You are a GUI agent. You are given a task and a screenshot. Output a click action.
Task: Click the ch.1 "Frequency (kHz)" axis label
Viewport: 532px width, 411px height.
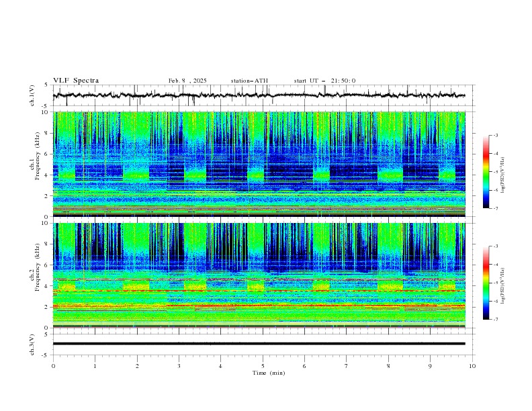pyautogui.click(x=37, y=156)
